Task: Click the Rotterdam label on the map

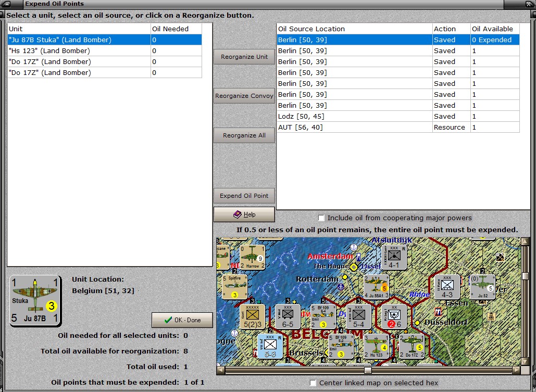Action: [317, 279]
